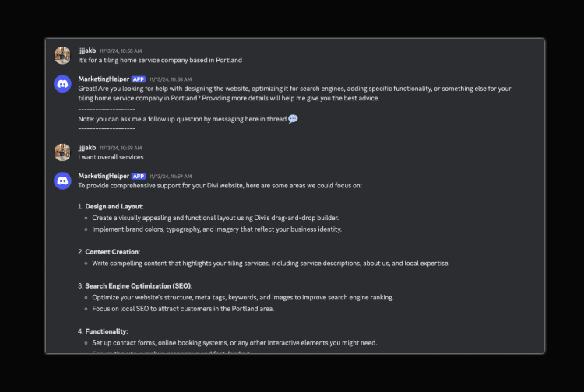584x392 pixels.
Task: Click the APP badge on the 10:59 AM reply
Action: (139, 177)
